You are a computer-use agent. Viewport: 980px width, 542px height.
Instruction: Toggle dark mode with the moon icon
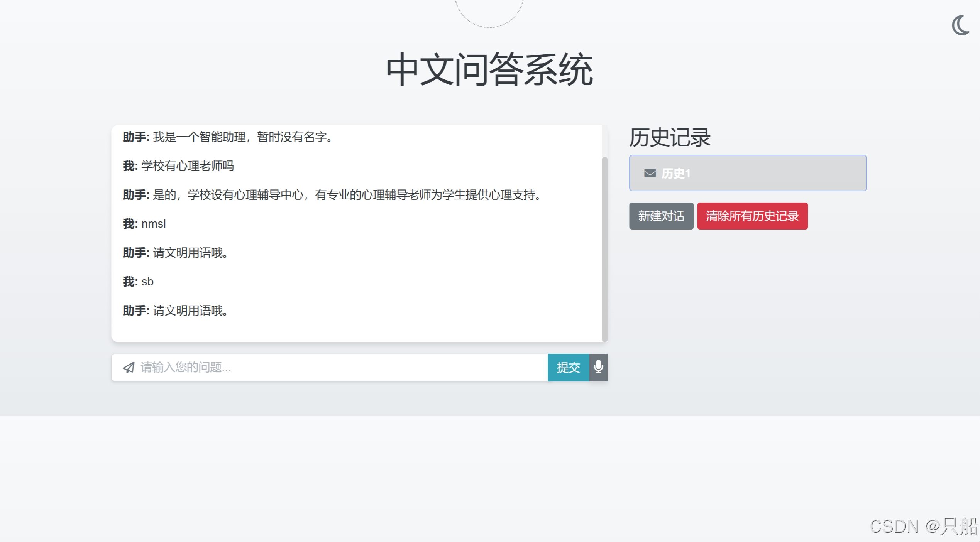click(x=960, y=25)
